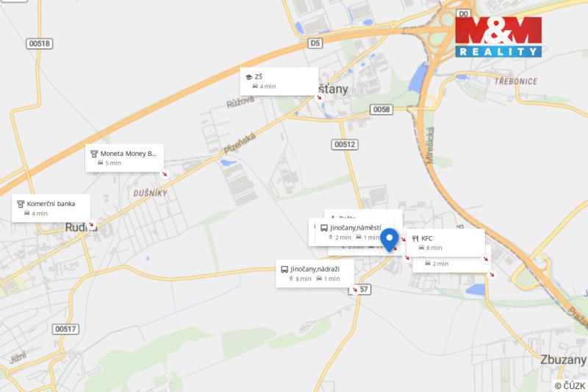Open the Komerční banka info card
This screenshot has height=392, width=588.
(51, 208)
